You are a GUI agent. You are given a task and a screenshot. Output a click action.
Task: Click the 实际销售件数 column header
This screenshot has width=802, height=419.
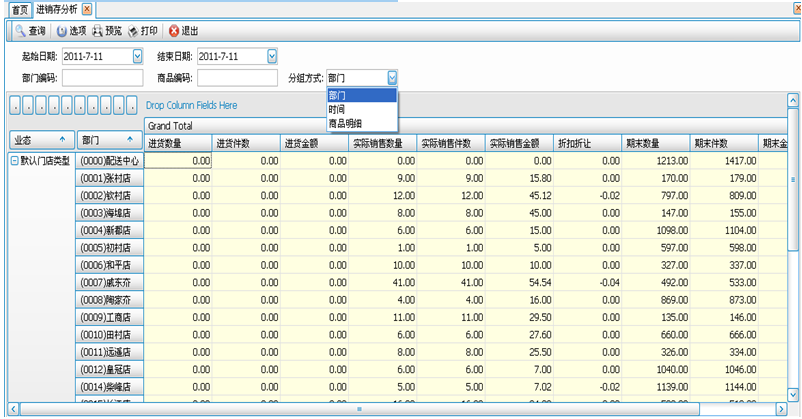coord(451,143)
